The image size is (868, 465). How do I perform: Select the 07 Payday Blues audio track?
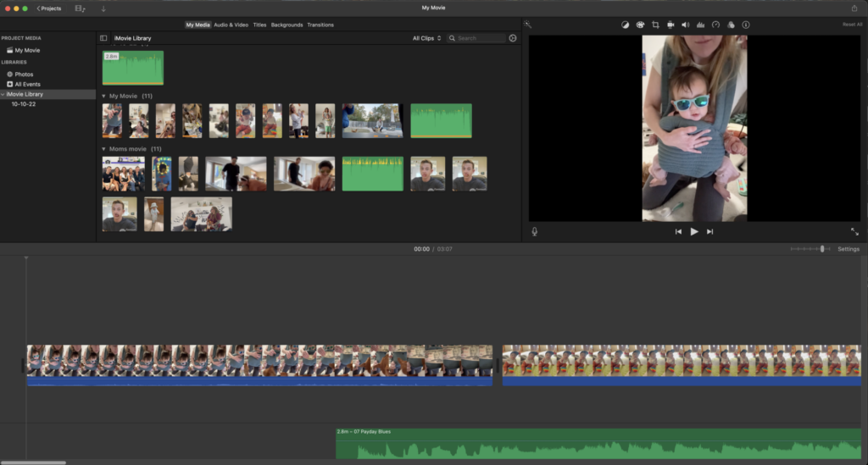[x=598, y=444]
